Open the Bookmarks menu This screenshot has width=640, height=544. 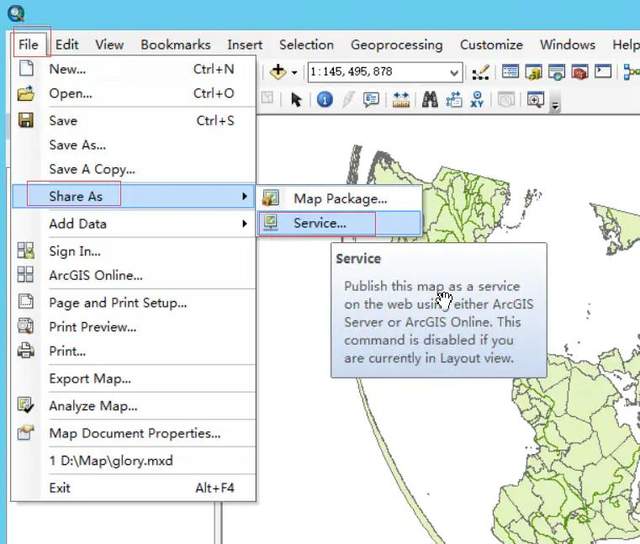tap(176, 44)
